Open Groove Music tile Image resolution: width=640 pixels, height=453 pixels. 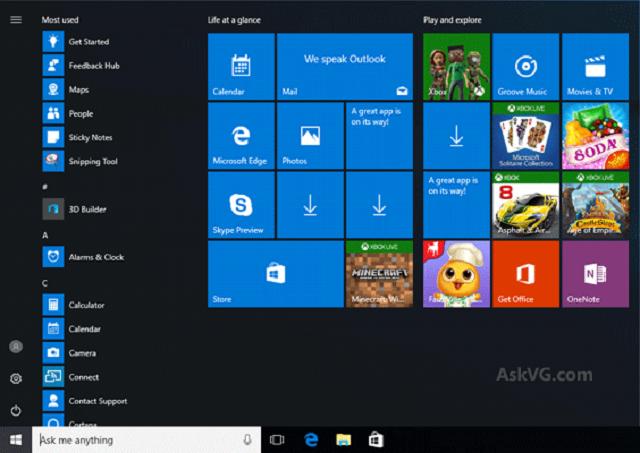[x=526, y=67]
